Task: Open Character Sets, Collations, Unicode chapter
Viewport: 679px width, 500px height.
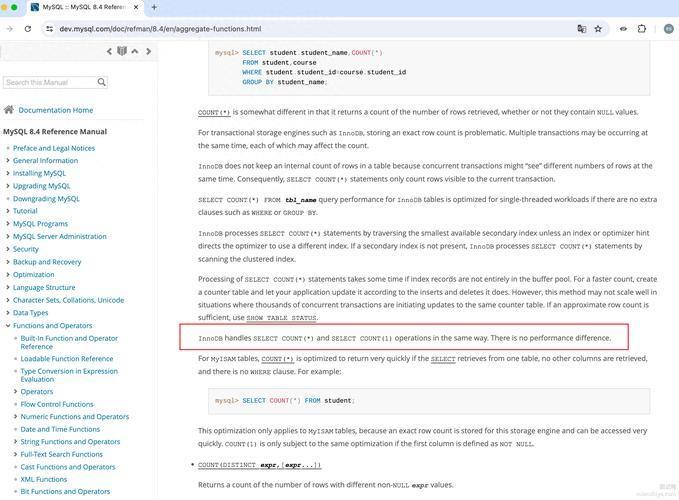Action: pos(68,300)
